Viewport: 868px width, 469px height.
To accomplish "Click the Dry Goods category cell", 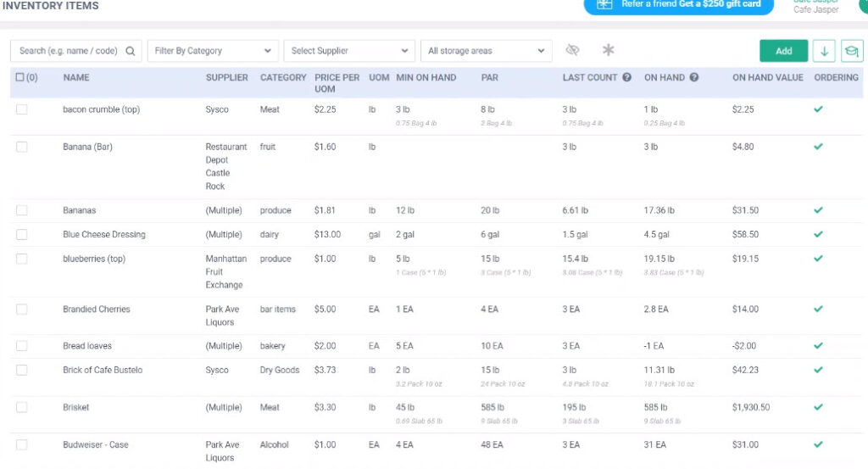I will [280, 370].
